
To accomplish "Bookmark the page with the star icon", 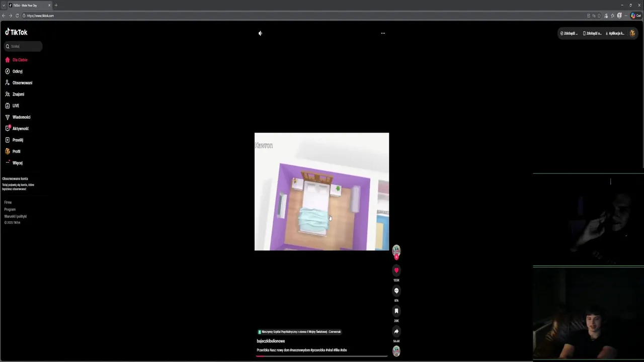I will (599, 16).
